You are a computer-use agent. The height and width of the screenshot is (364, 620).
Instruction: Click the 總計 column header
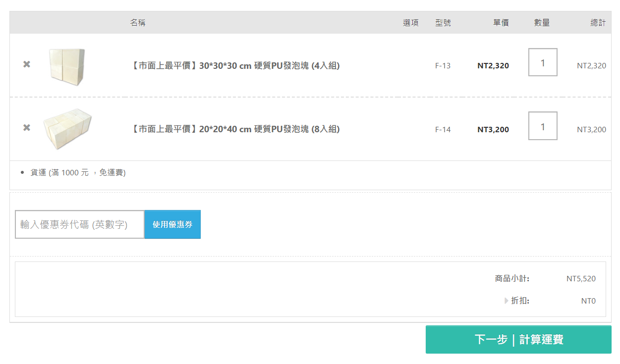click(598, 23)
